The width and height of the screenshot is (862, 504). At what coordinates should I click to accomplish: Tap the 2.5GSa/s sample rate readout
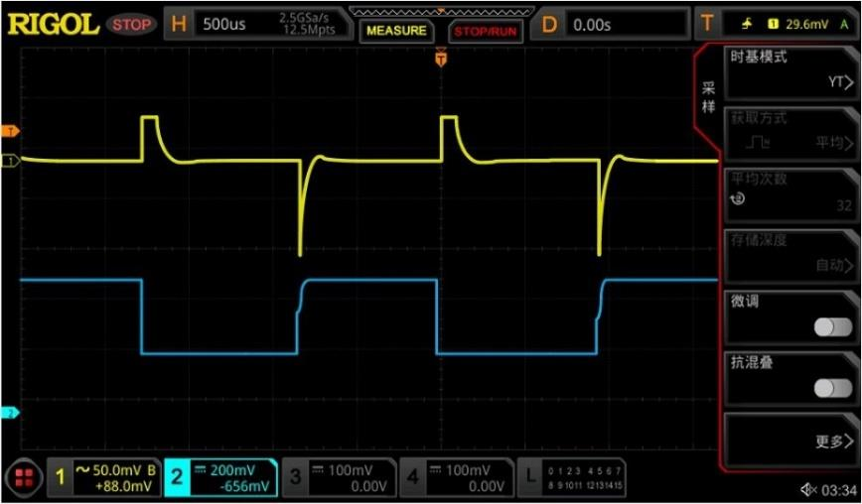coord(304,18)
